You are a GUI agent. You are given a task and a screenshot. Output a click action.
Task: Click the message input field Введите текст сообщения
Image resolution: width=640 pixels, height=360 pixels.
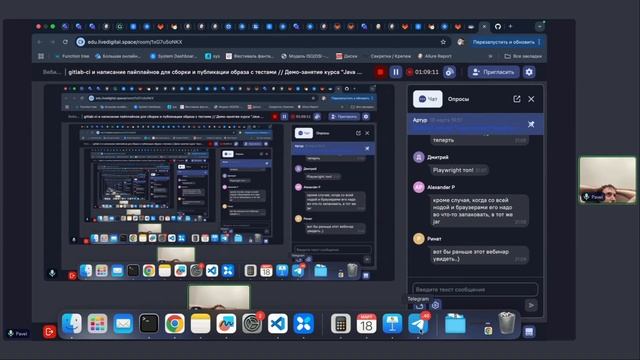pyautogui.click(x=475, y=289)
